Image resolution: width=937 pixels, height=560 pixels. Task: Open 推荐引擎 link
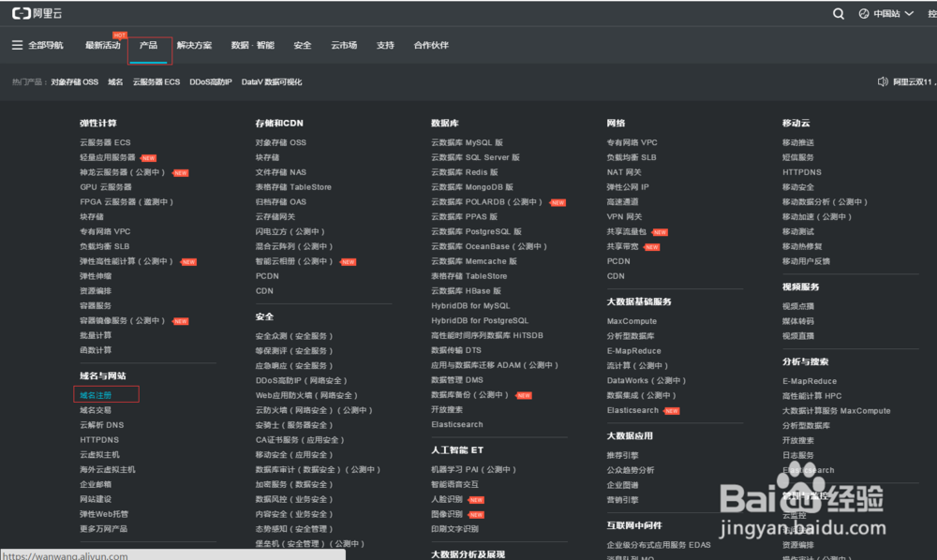click(x=623, y=455)
